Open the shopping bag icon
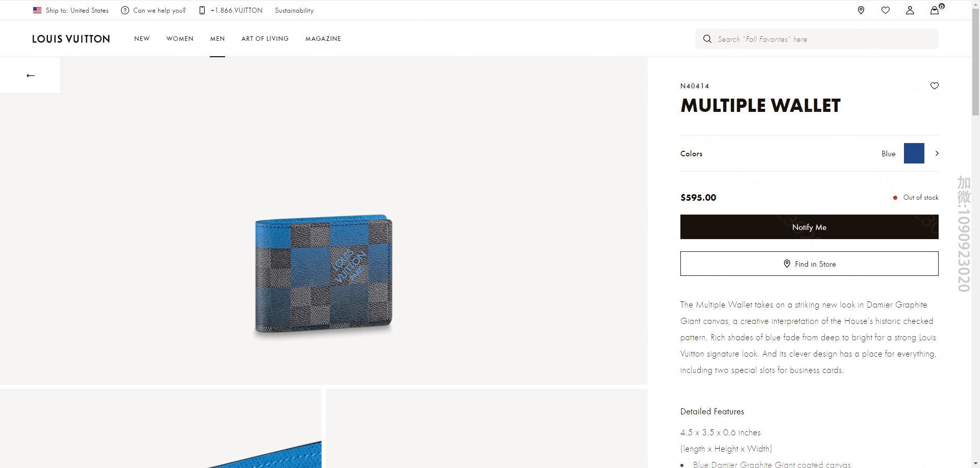The width and height of the screenshot is (980, 468). (x=935, y=10)
